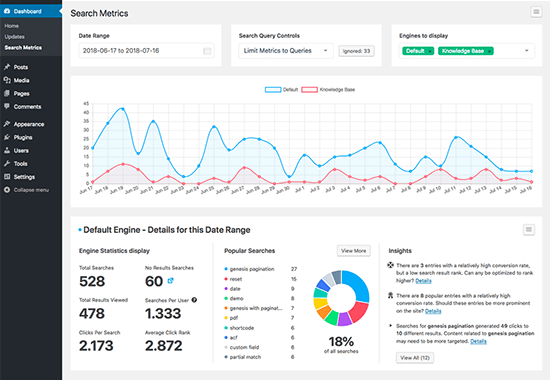Click the Clicks Per Search value 2.173

[96, 346]
